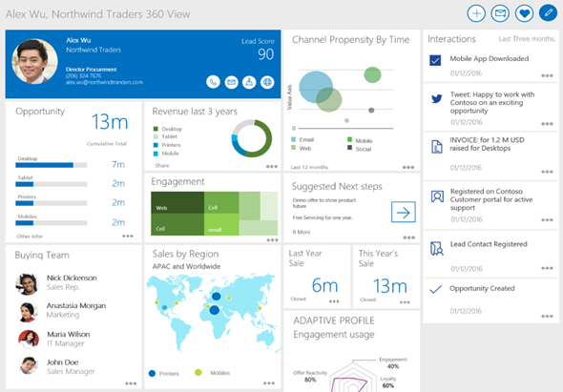Click the Share link under revenue legend
This screenshot has height=392, width=563.
(162, 166)
